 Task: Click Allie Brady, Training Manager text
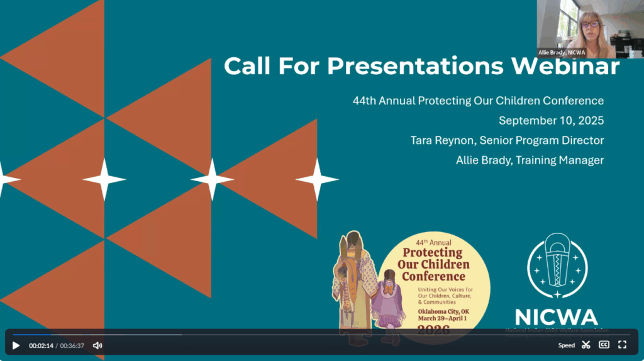tap(530, 160)
